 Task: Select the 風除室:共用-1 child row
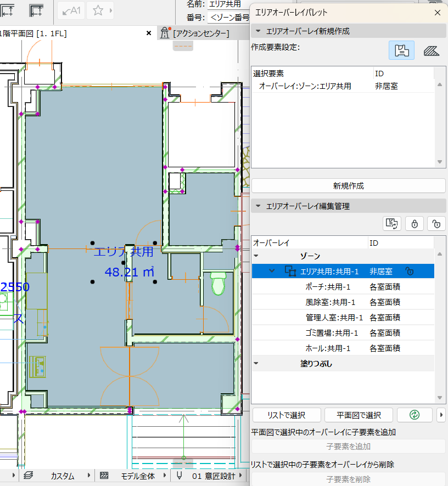[x=343, y=302]
